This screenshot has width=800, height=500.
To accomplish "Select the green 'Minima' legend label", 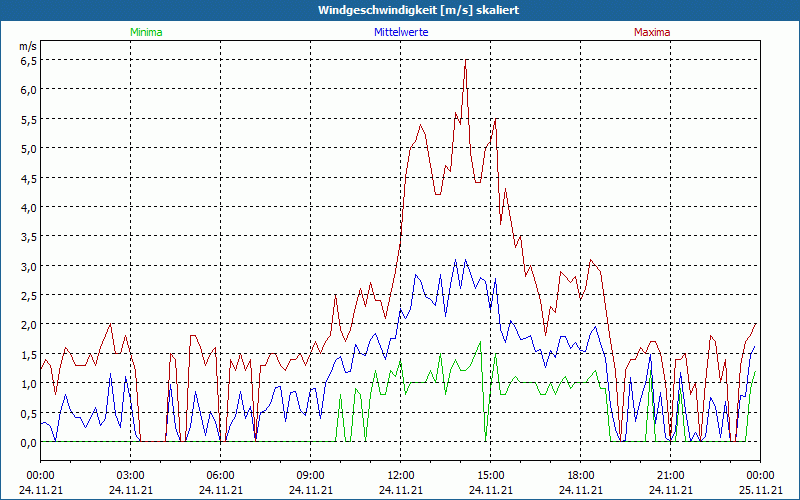I will click(x=146, y=32).
